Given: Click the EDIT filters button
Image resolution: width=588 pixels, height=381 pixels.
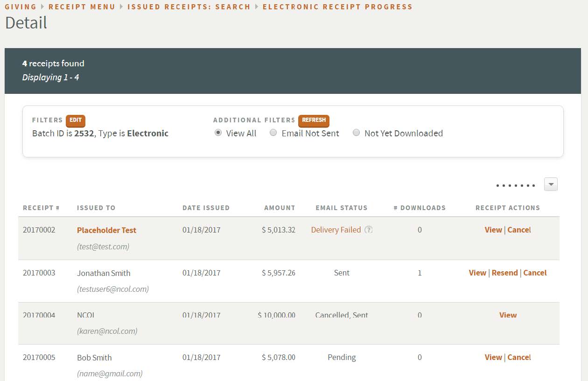Looking at the screenshot, I should [x=75, y=120].
